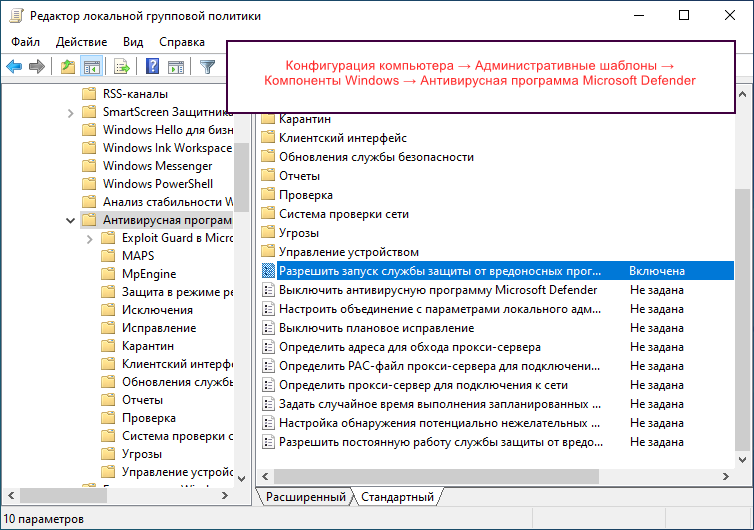Click left tree horizontal scrollbar right arrow
Screen dimensions: 754x530
pos(225,495)
